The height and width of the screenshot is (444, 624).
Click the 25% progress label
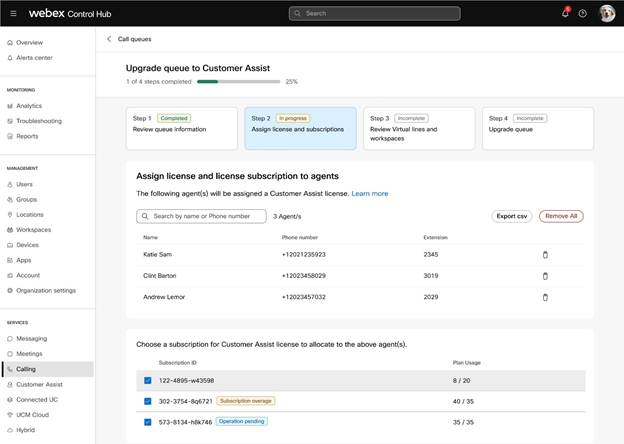point(291,82)
